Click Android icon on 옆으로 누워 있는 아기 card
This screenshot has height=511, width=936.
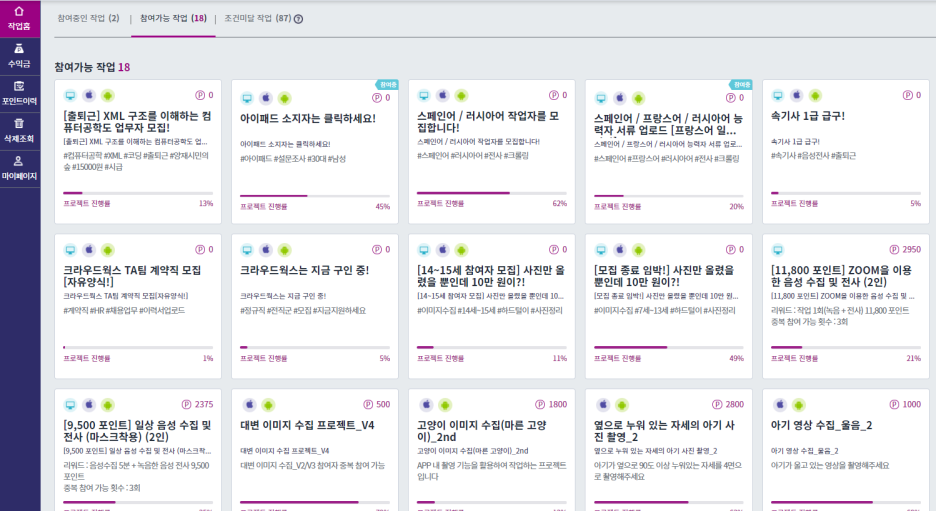(621, 405)
